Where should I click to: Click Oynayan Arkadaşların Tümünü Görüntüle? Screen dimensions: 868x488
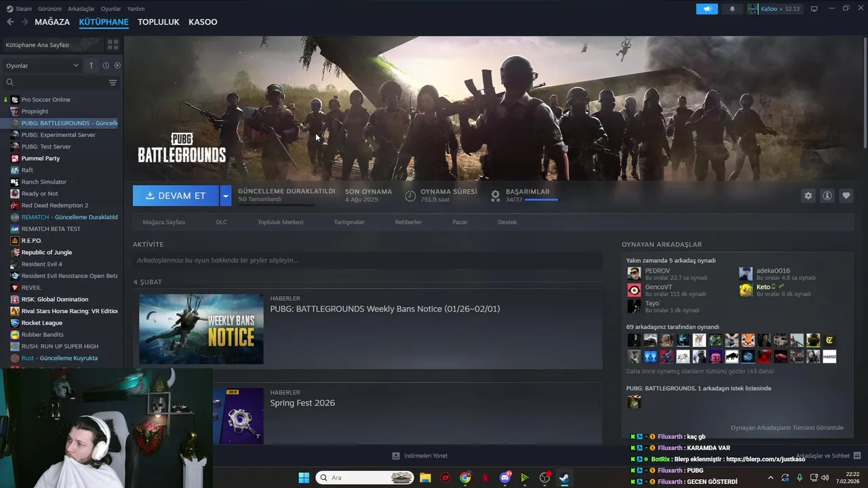787,428
